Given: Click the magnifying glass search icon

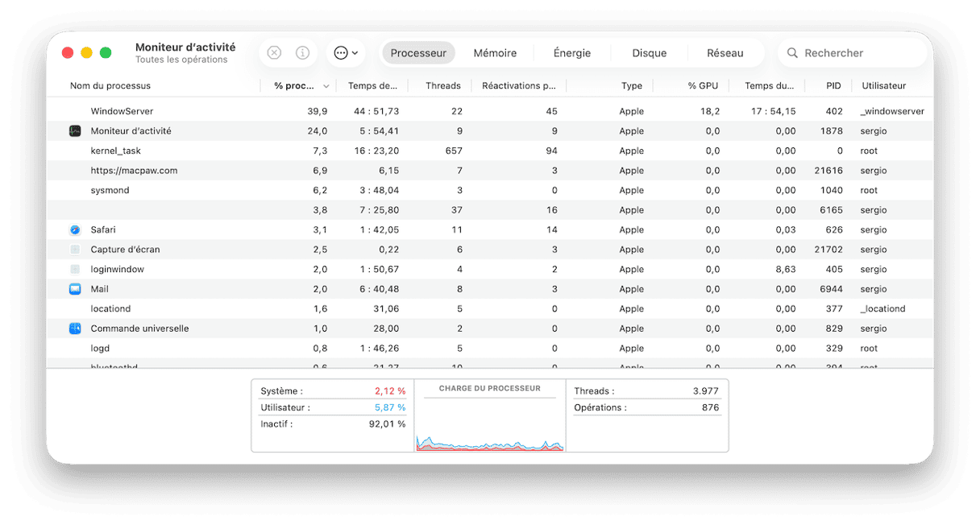Looking at the screenshot, I should coord(792,53).
